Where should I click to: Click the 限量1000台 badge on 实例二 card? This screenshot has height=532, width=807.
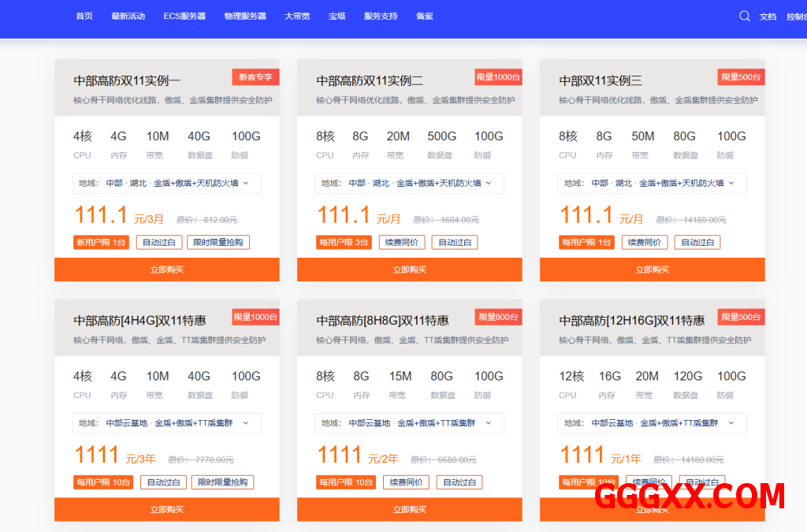tap(498, 77)
